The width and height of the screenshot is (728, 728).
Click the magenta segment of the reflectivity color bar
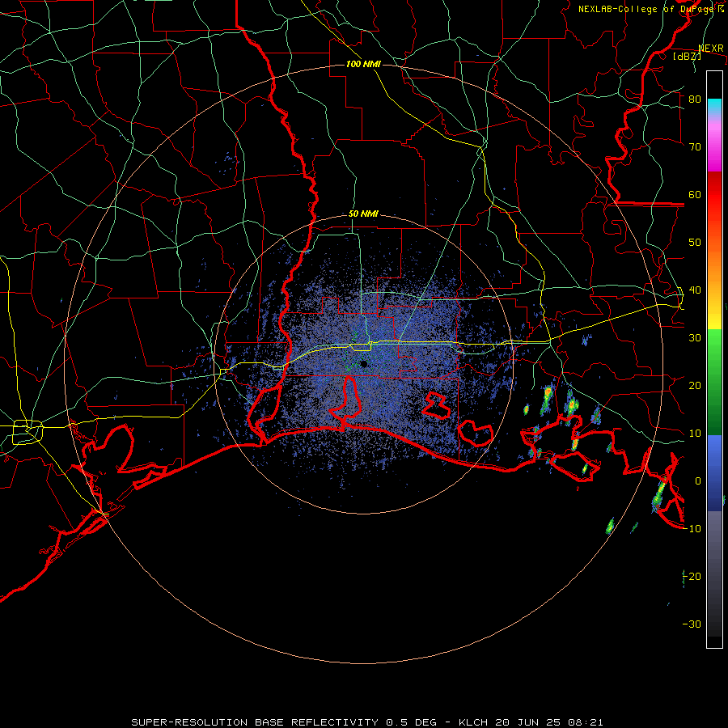click(714, 148)
